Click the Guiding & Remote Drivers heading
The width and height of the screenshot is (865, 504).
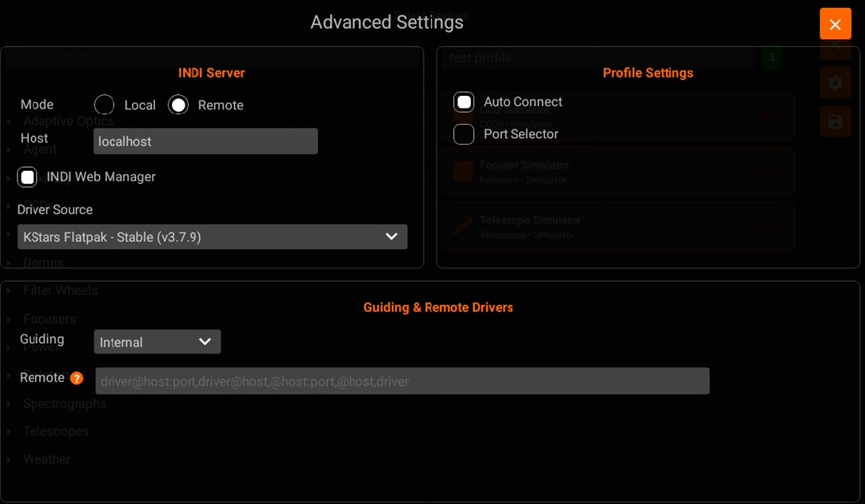438,308
